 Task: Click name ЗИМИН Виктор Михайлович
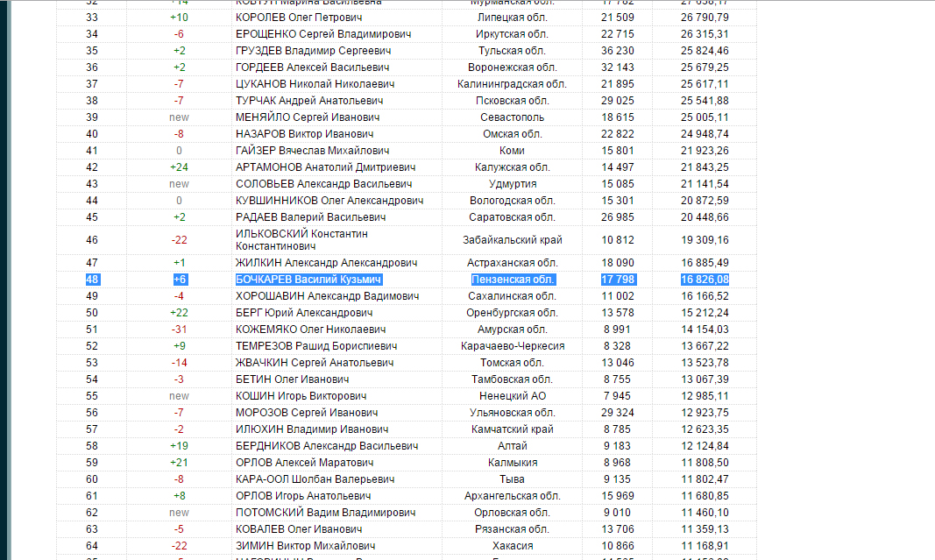(305, 547)
